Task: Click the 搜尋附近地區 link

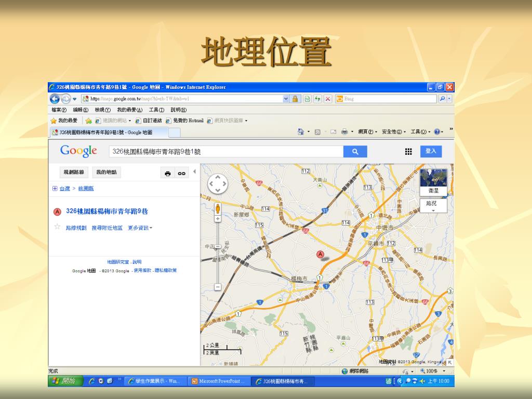Action: [107, 228]
